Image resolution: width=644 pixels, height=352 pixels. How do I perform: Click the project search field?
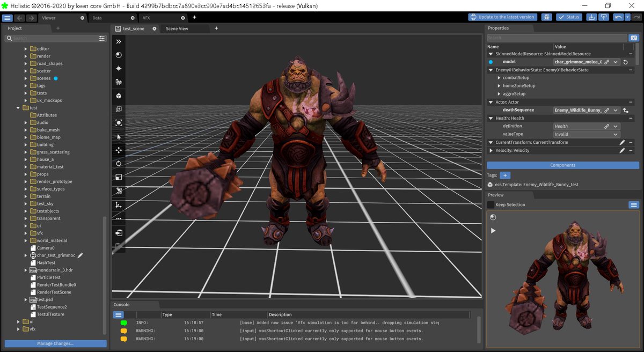pyautogui.click(x=56, y=39)
